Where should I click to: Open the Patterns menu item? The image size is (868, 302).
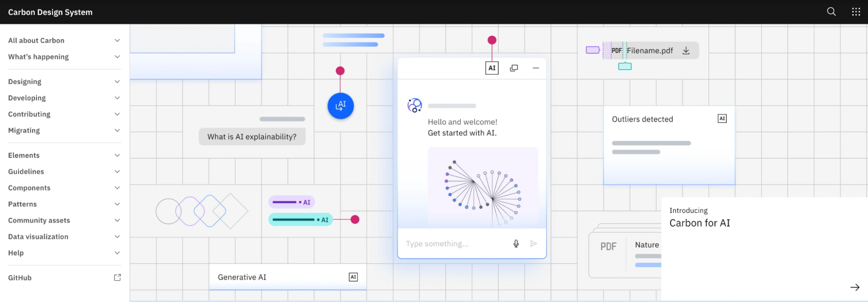(x=64, y=204)
